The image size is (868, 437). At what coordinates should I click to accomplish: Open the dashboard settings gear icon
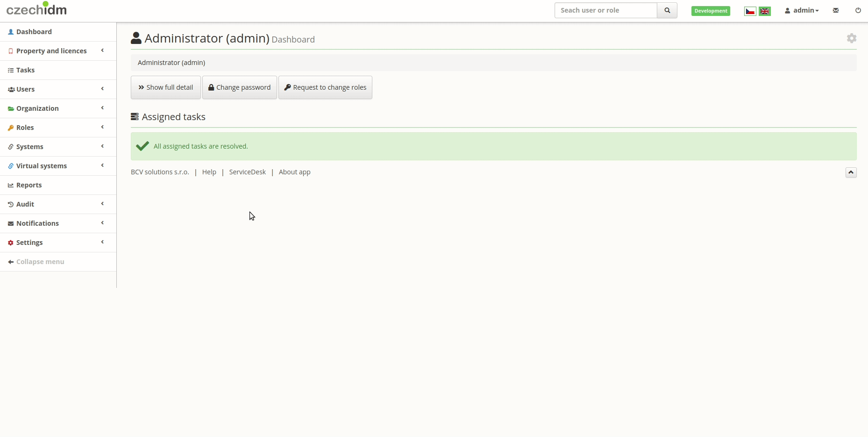tap(852, 38)
